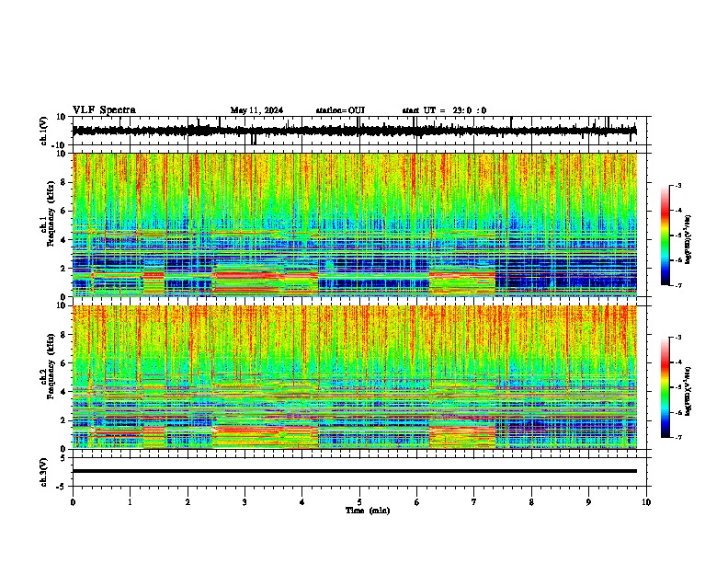The width and height of the screenshot is (728, 563).
Task: Click the ch.1 color bar unit label
Action: tap(688, 240)
